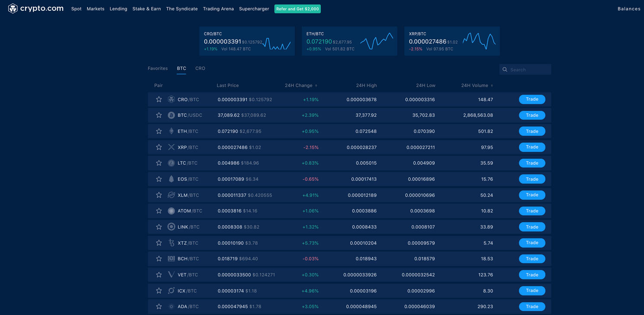
Task: Click the Cardano ADA coin icon
Action: (171, 307)
